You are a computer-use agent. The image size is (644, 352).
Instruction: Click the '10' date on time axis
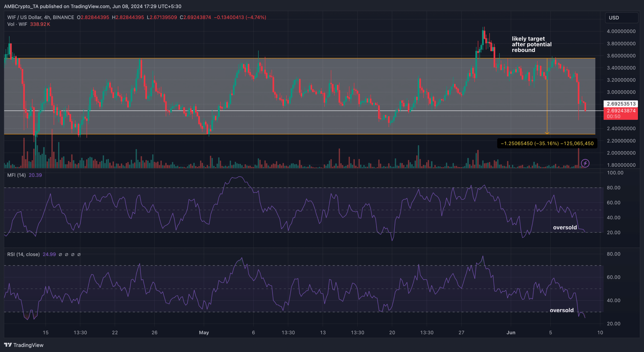click(600, 332)
